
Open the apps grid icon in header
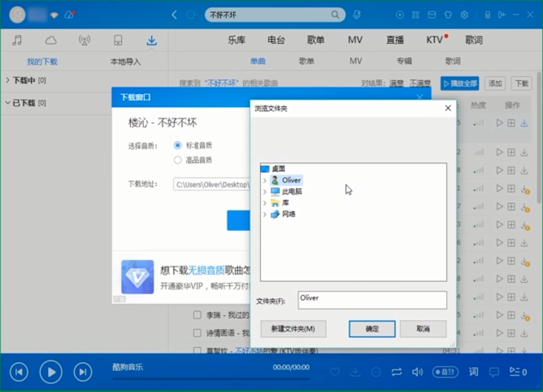pyautogui.click(x=416, y=15)
